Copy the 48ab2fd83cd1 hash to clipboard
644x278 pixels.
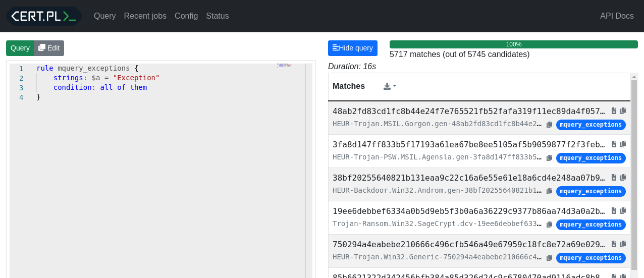623,111
